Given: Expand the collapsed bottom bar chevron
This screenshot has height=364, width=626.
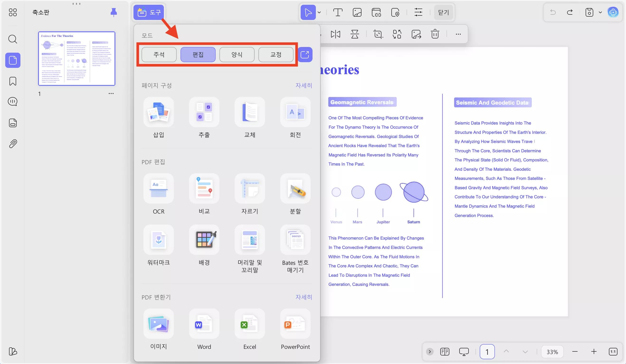Looking at the screenshot, I should pyautogui.click(x=430, y=352).
